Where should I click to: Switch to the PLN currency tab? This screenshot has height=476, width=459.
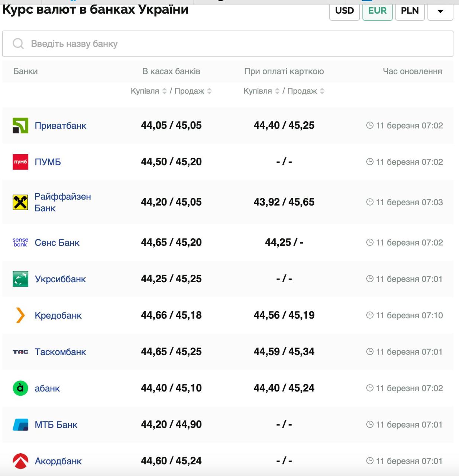tap(410, 11)
